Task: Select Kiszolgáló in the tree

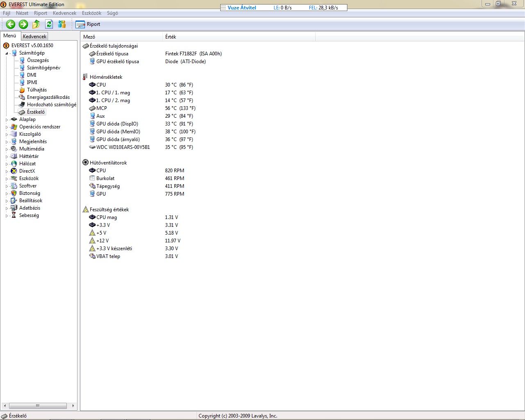Action: click(30, 134)
